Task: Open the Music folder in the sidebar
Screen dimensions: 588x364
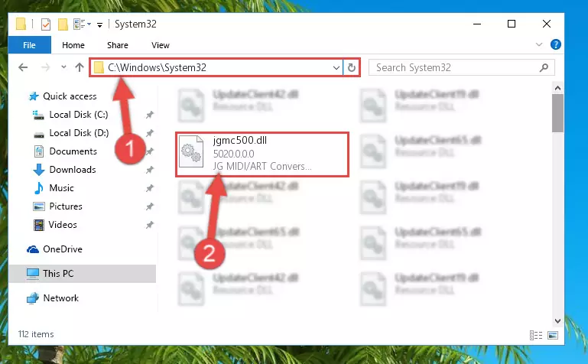Action: (61, 188)
